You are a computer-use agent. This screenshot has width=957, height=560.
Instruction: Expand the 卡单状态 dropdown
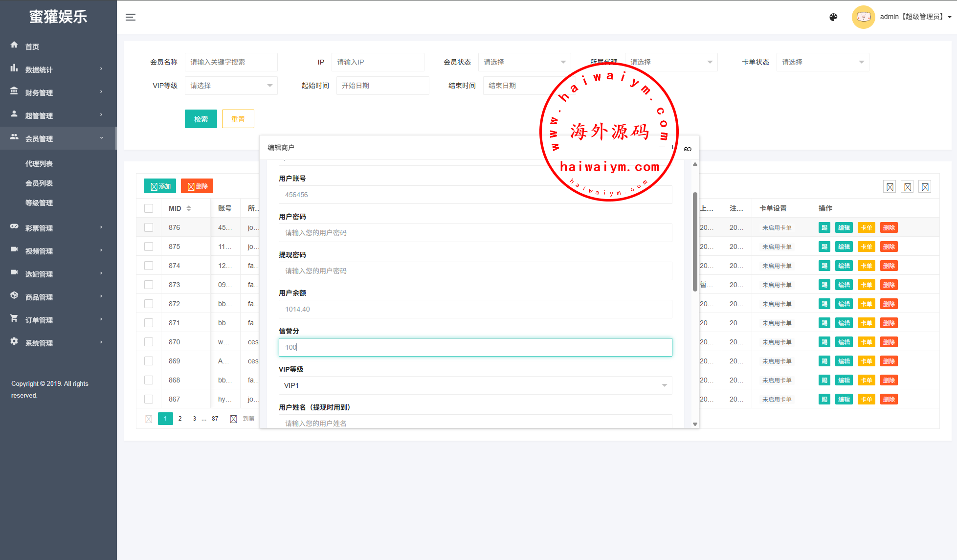[822, 62]
